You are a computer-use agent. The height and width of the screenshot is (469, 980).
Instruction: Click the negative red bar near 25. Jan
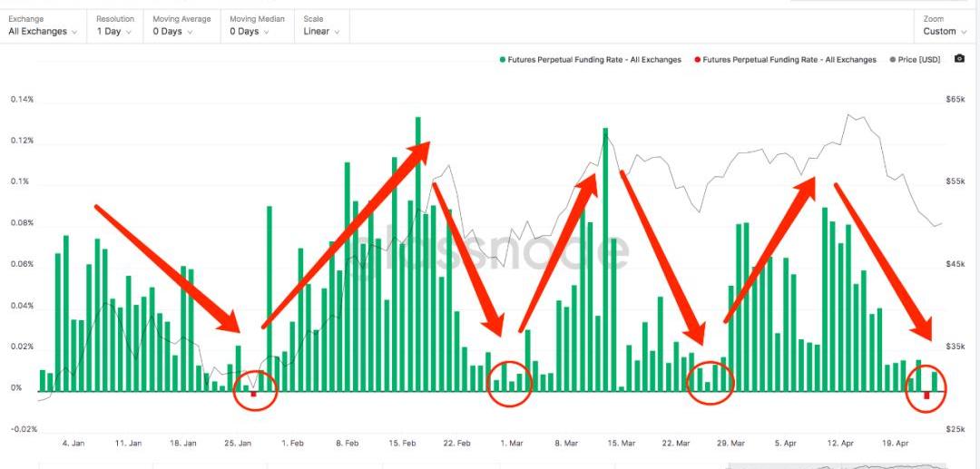pos(254,394)
